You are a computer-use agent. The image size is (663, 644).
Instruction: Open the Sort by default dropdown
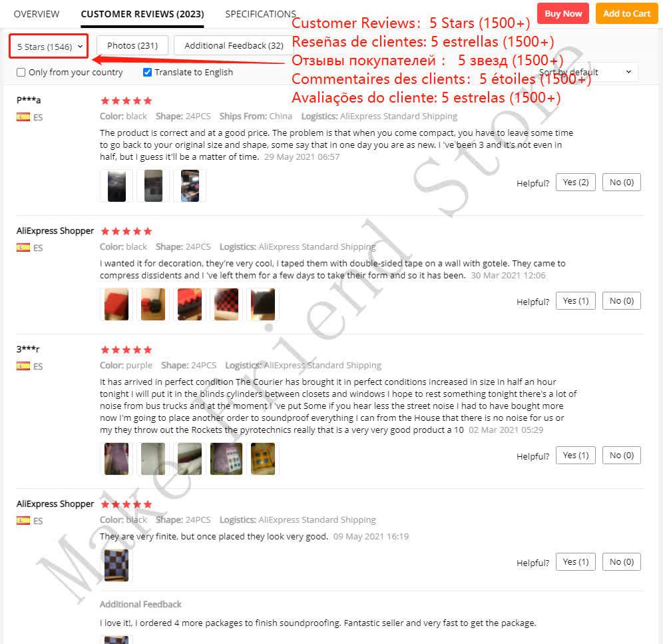point(586,72)
